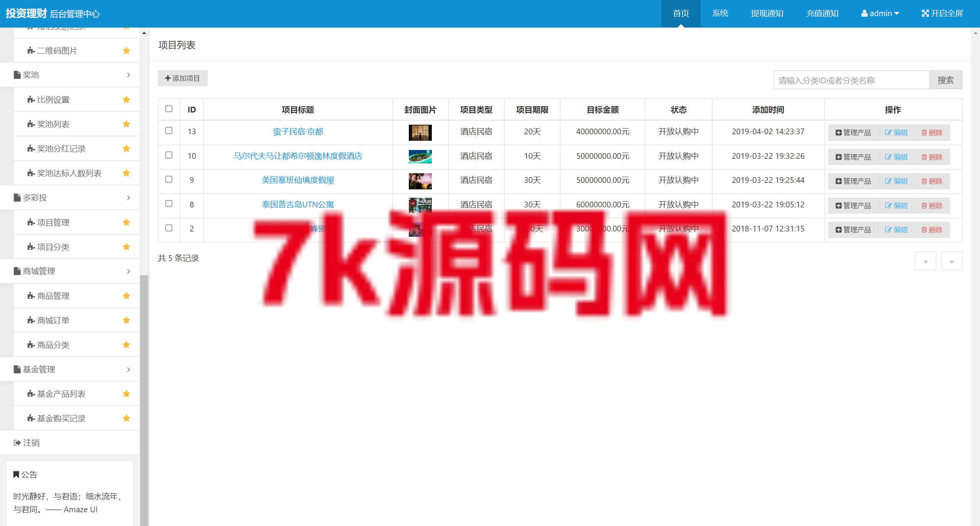Viewport: 980px width, 526px height.
Task: Expand the 奖池 sidebar section
Action: pos(70,75)
